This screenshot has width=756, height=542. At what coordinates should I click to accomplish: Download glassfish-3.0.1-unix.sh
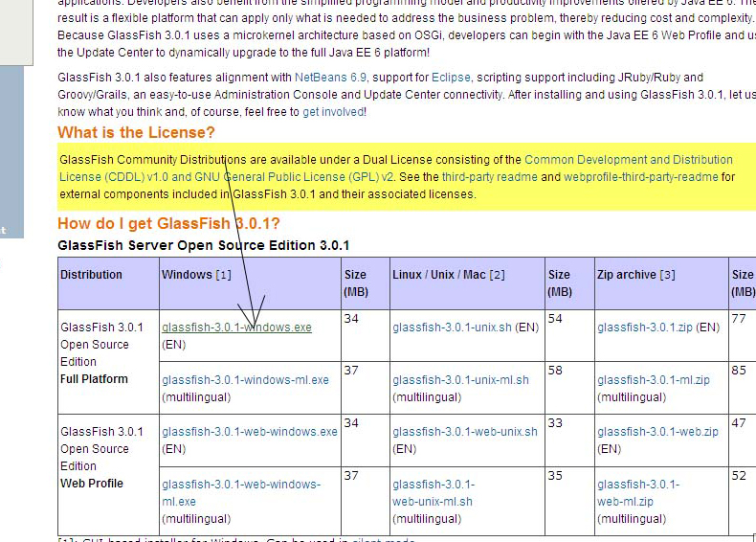(452, 327)
